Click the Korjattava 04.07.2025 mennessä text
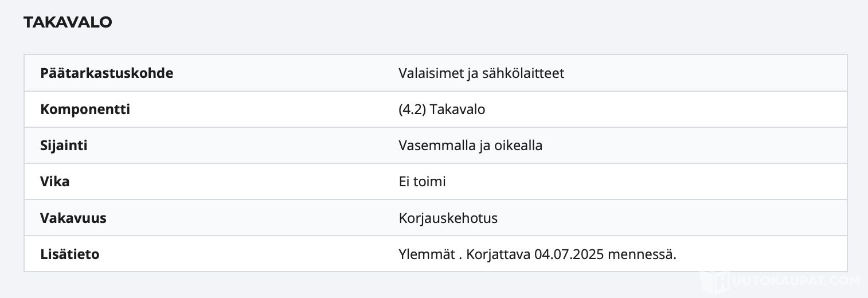This screenshot has height=298, width=868. 572,254
